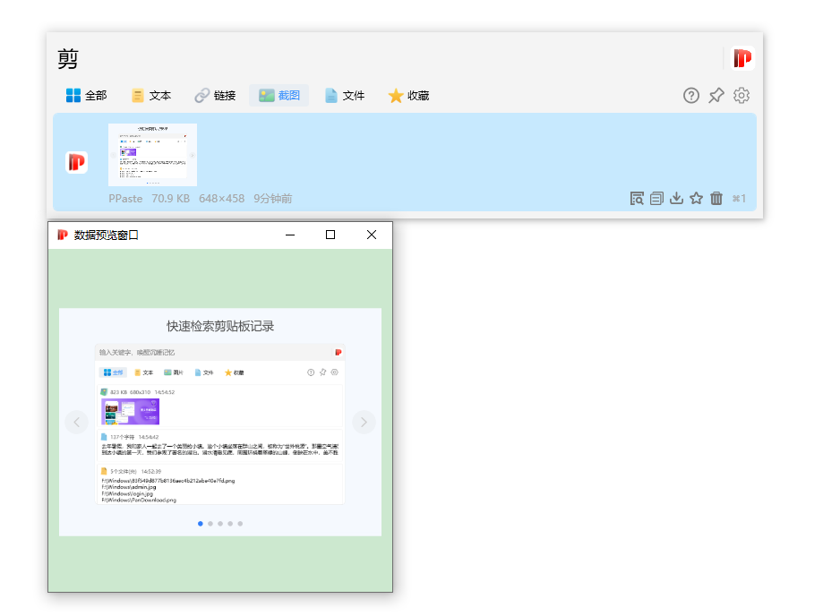
Task: Select the 截图 tab
Action: [x=279, y=95]
